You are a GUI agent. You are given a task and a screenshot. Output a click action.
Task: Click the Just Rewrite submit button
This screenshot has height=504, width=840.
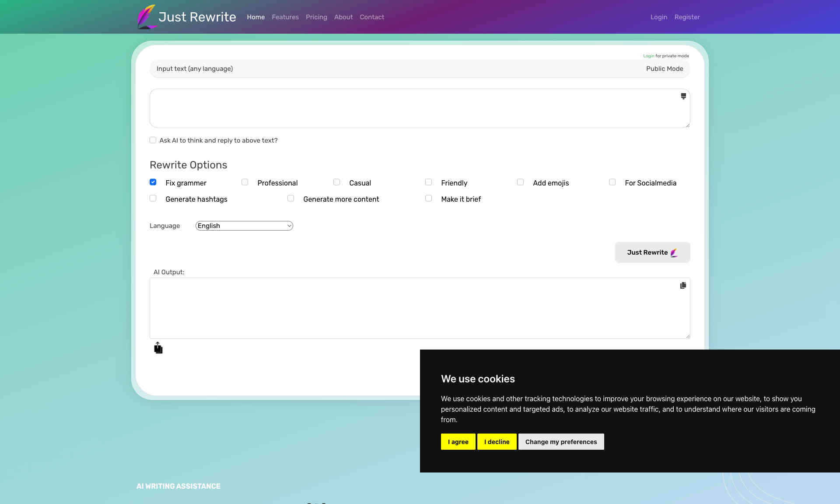[x=652, y=252]
